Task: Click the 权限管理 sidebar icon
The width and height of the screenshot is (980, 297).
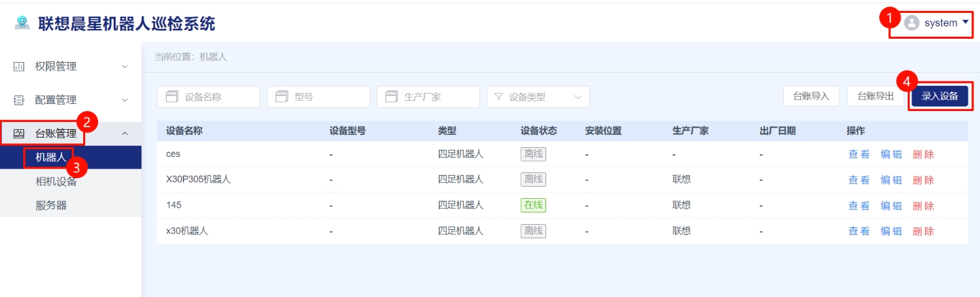Action: 19,67
